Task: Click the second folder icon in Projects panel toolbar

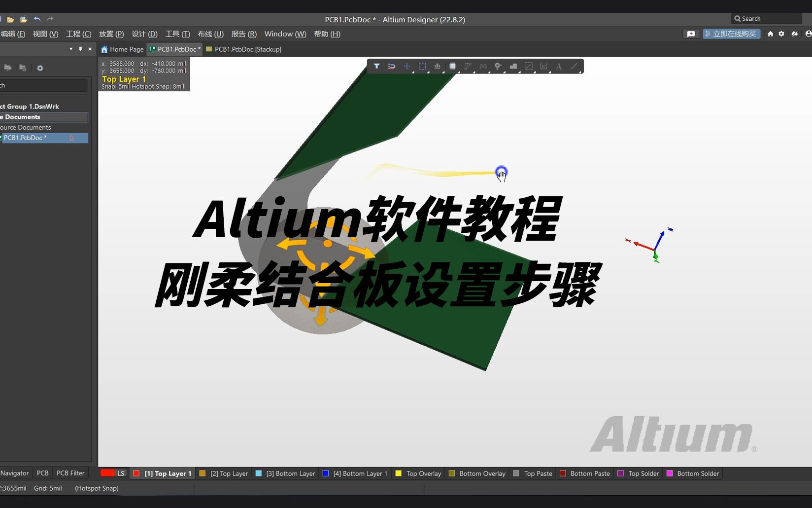Action: 23,68
